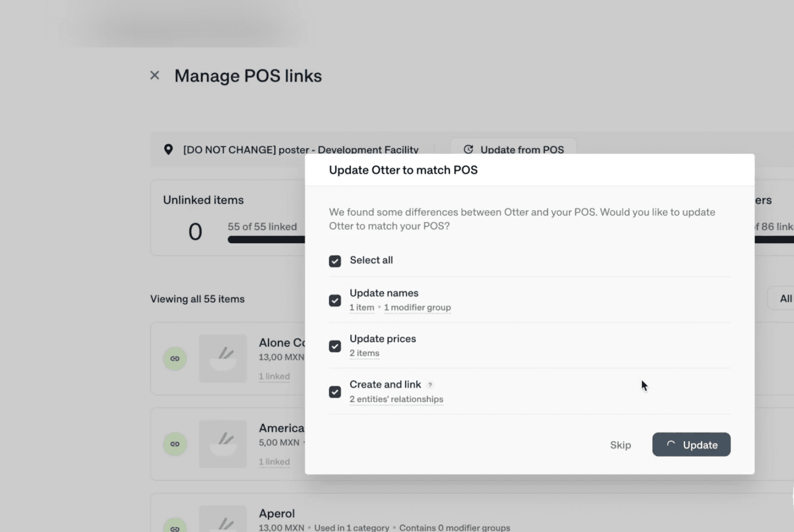Open the Alone item placeholder image
Screen dimensions: 794x532
click(x=223, y=358)
